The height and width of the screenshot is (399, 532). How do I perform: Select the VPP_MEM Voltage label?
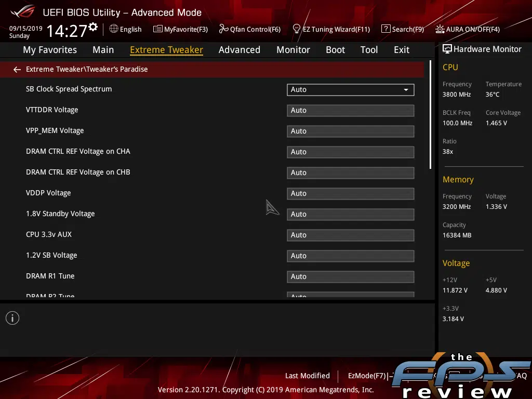tap(55, 130)
